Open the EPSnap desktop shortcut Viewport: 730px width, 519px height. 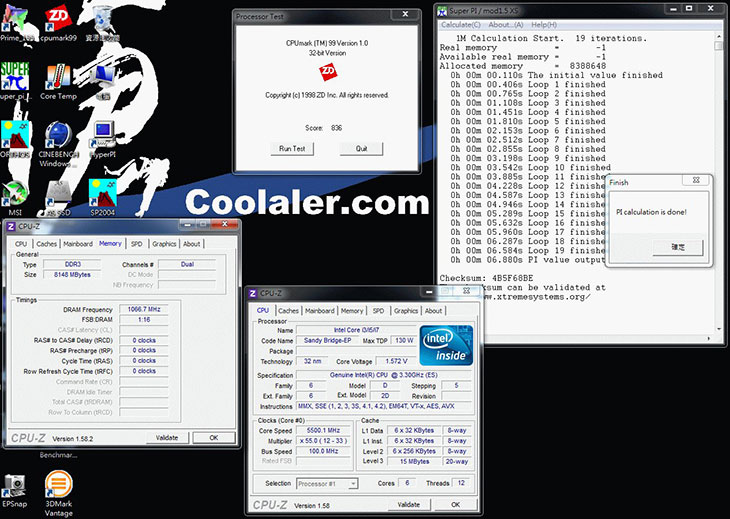coord(14,490)
